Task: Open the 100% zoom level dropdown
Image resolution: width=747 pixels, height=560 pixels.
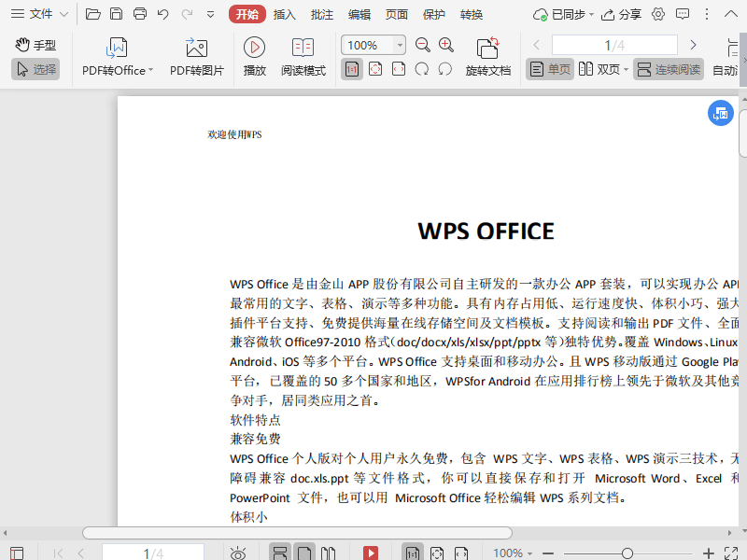Action: click(x=401, y=45)
